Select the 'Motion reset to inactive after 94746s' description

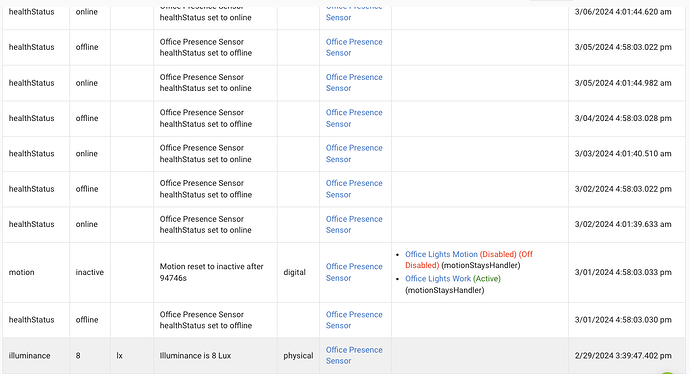(x=211, y=272)
